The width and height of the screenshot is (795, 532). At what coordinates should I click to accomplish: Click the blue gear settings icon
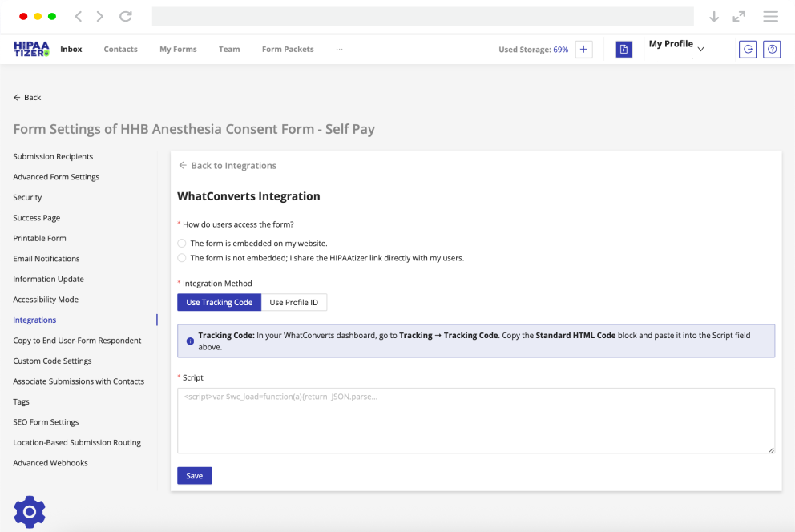coord(30,511)
